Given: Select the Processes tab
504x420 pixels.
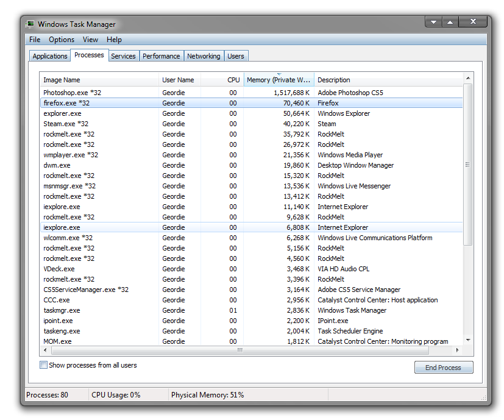Looking at the screenshot, I should 89,55.
